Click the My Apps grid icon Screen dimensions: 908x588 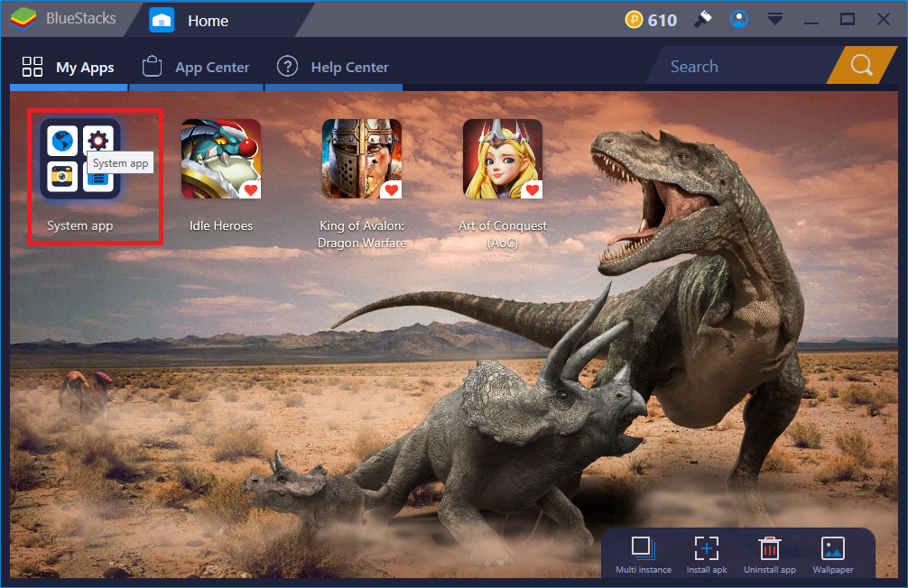click(32, 67)
